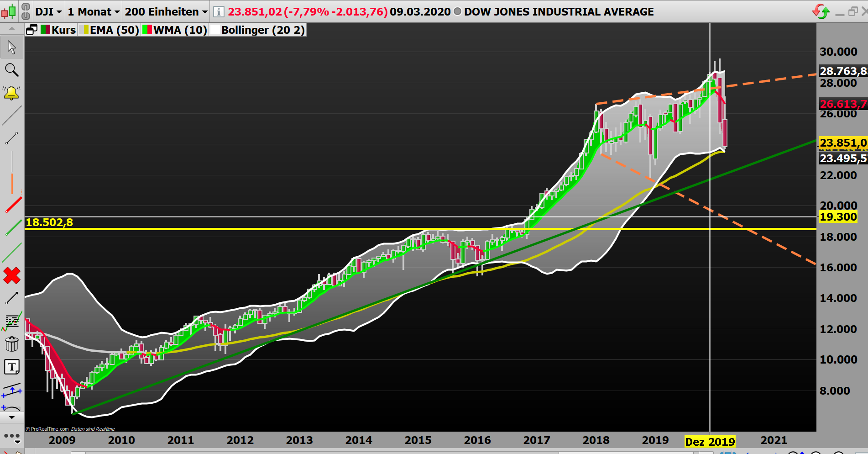
Task: Toggle the WMA (10) indicator display
Action: pyautogui.click(x=174, y=30)
